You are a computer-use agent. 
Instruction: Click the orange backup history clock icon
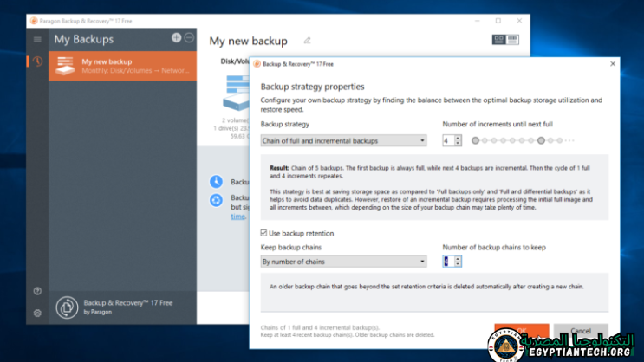[37, 61]
